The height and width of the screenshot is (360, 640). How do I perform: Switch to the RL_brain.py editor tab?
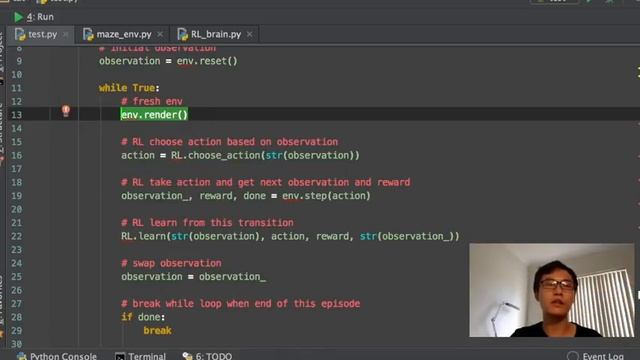coord(216,34)
